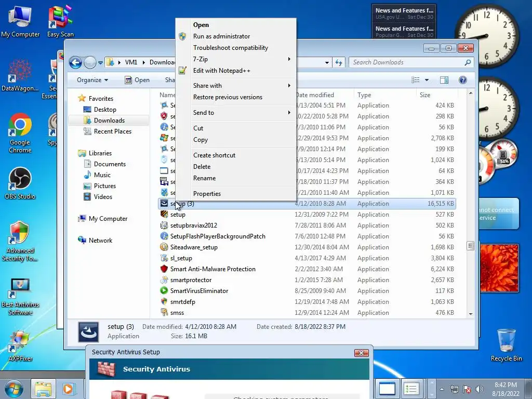Viewport: 532px width, 399px height.
Task: Open the Advanced Security Tool desktop shortcut
Action: (x=20, y=242)
